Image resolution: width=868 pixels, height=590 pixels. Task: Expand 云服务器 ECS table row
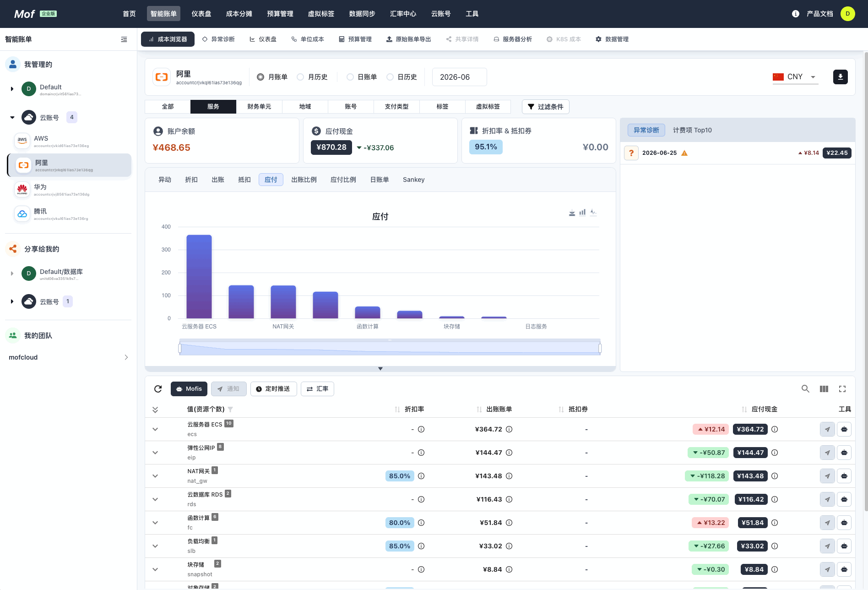(x=155, y=429)
